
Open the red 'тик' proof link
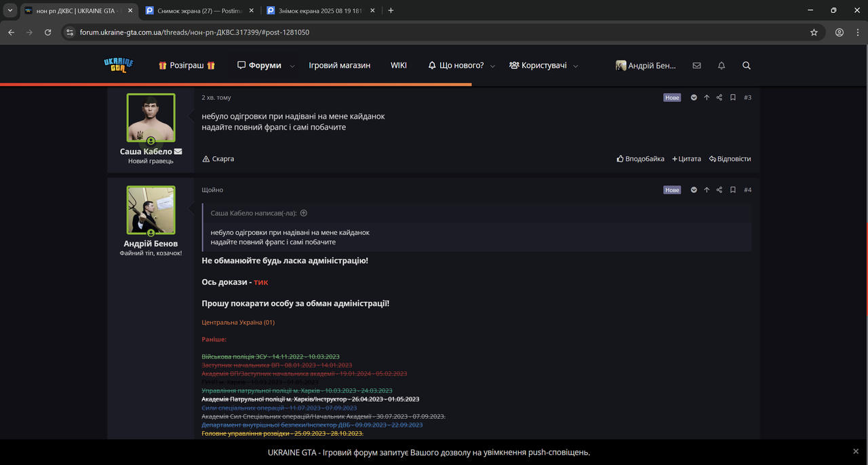coord(261,282)
